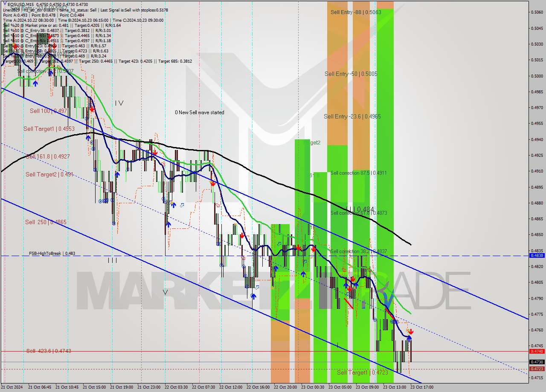Click the chart symbol title EOSUSD,M15
The width and height of the screenshot is (546, 392).
tap(20, 4)
